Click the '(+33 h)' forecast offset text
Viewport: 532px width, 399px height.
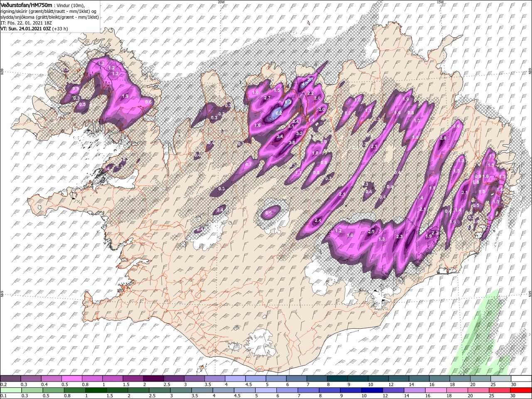click(61, 29)
